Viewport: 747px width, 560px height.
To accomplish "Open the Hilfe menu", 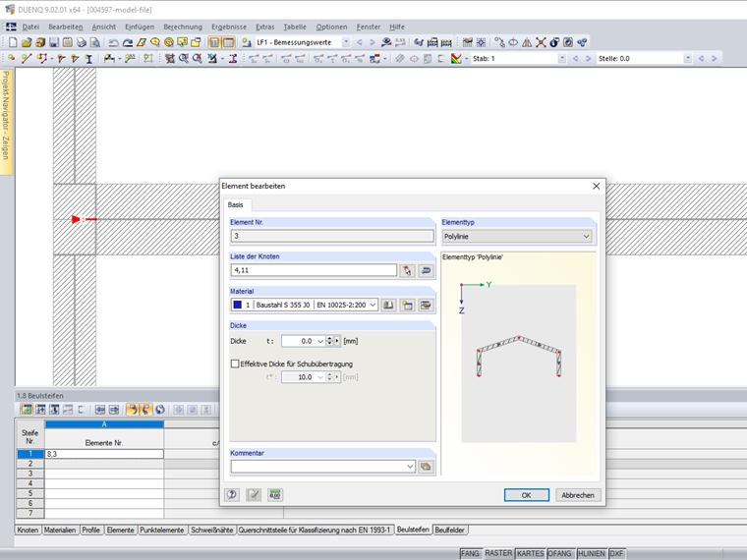I will 397,28.
